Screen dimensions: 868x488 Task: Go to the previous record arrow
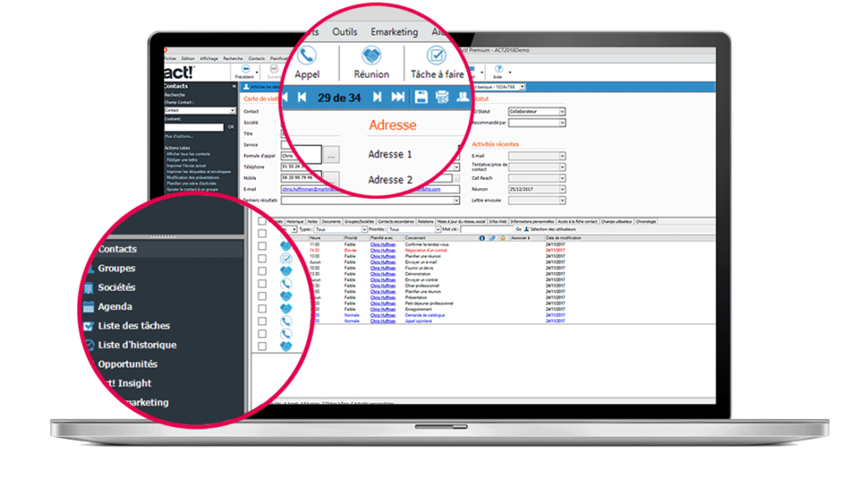point(303,97)
